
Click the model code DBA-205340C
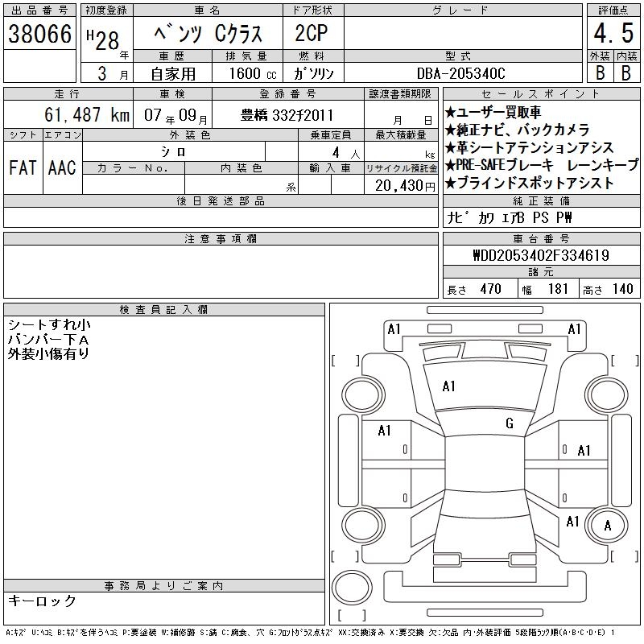[x=461, y=72]
